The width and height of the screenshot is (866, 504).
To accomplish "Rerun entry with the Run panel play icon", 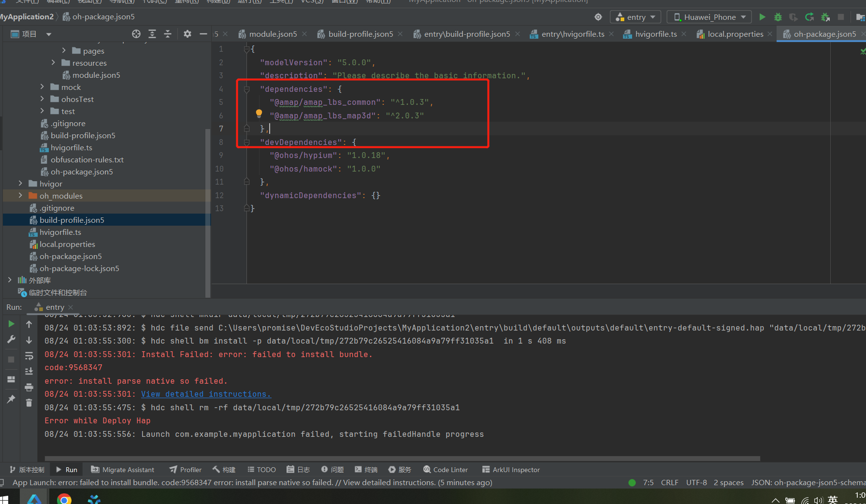I will click(x=11, y=324).
